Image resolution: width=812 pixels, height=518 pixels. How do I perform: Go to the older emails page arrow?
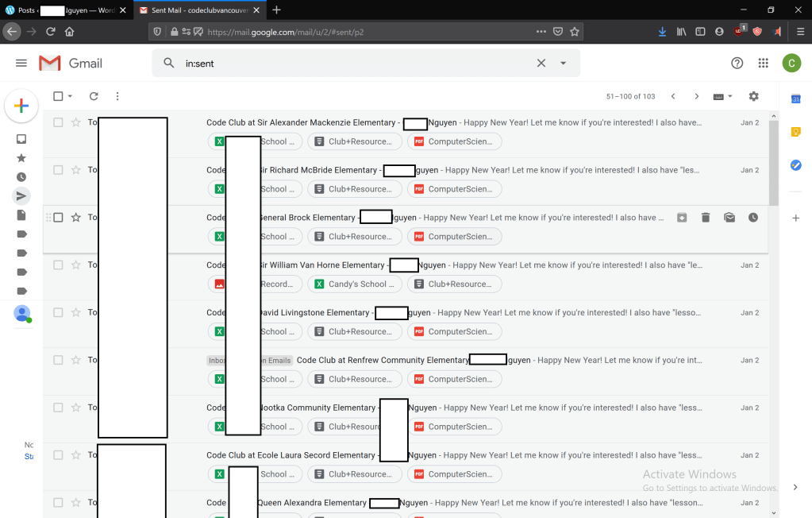pyautogui.click(x=696, y=96)
